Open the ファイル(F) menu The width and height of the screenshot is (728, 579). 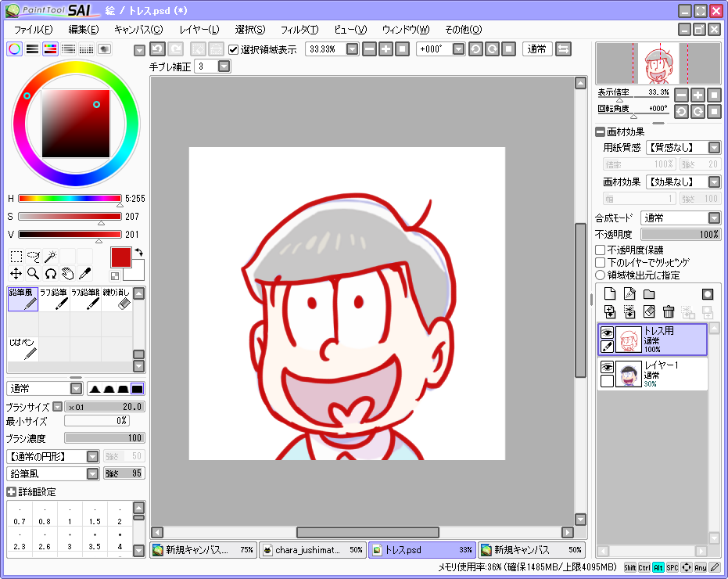pyautogui.click(x=33, y=30)
